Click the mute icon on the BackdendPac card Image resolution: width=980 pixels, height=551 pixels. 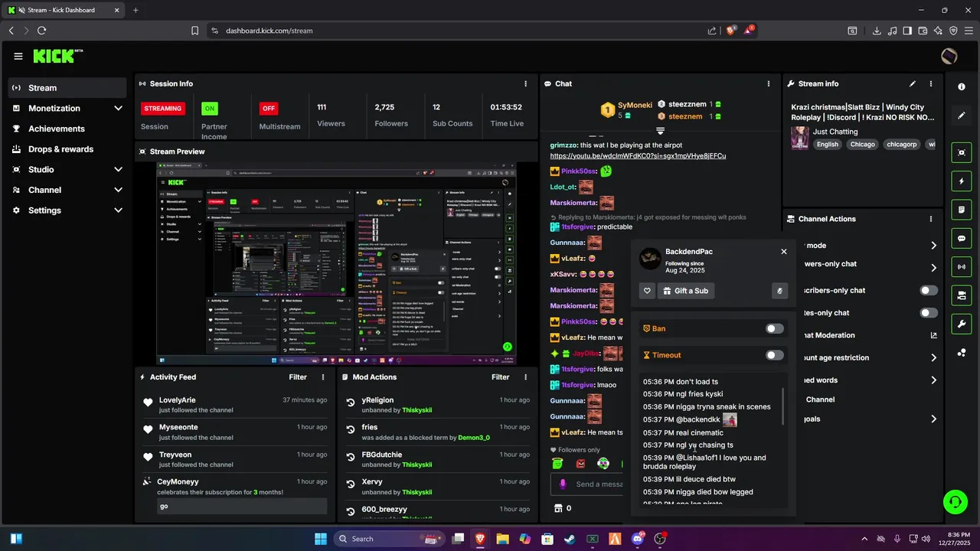click(779, 291)
